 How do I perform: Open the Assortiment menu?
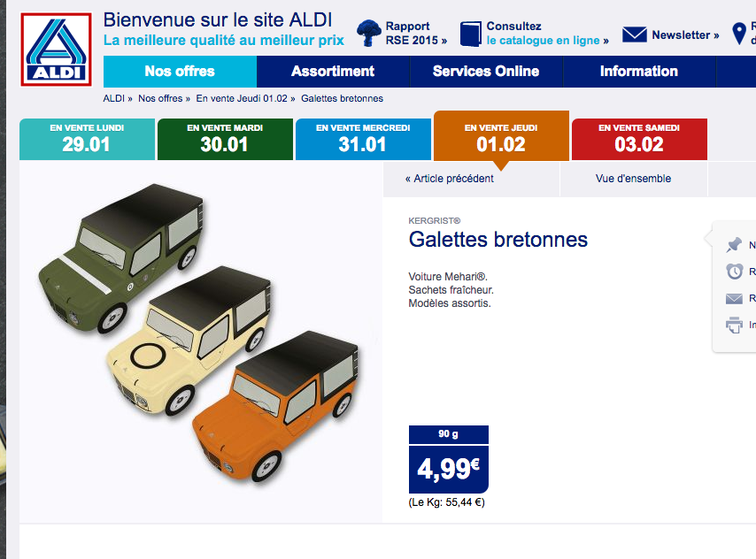[333, 72]
